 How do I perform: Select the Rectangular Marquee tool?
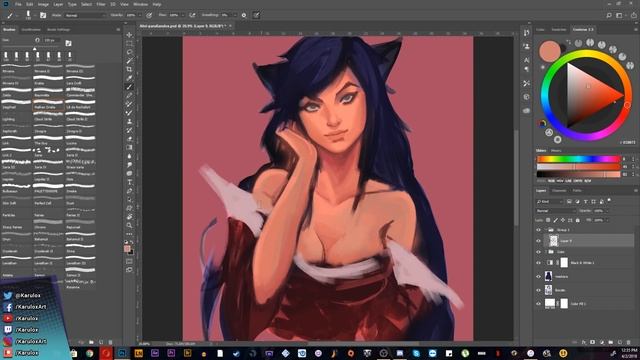(x=129, y=43)
